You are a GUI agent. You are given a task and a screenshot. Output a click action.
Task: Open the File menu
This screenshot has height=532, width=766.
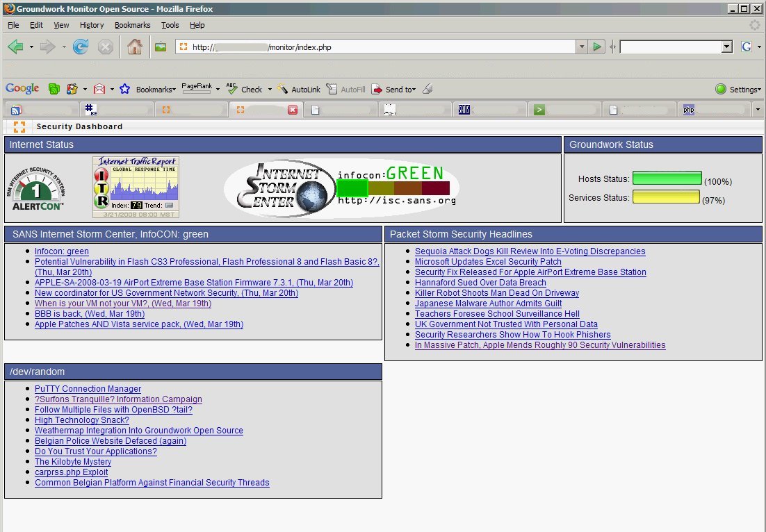[13, 25]
